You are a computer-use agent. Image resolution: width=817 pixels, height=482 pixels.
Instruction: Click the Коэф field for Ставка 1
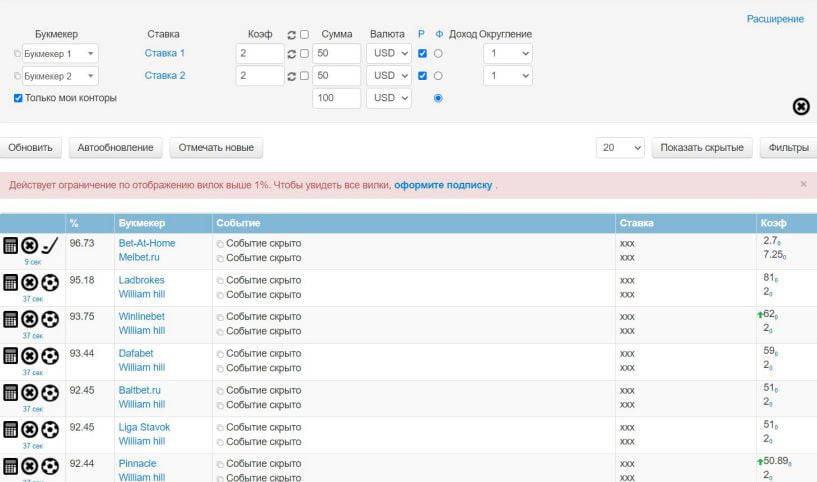(259, 53)
